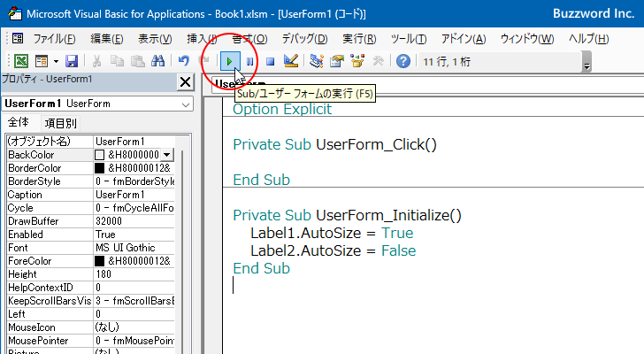Image resolution: width=644 pixels, height=354 pixels.
Task: Select the BorderStyle property row
Action: (90, 181)
